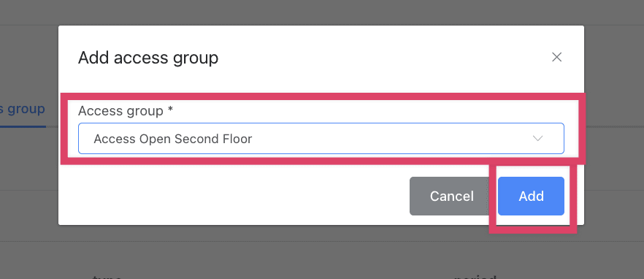Viewport: 644px width, 279px height.
Task: Click the X icon in dialog header
Action: pyautogui.click(x=556, y=57)
